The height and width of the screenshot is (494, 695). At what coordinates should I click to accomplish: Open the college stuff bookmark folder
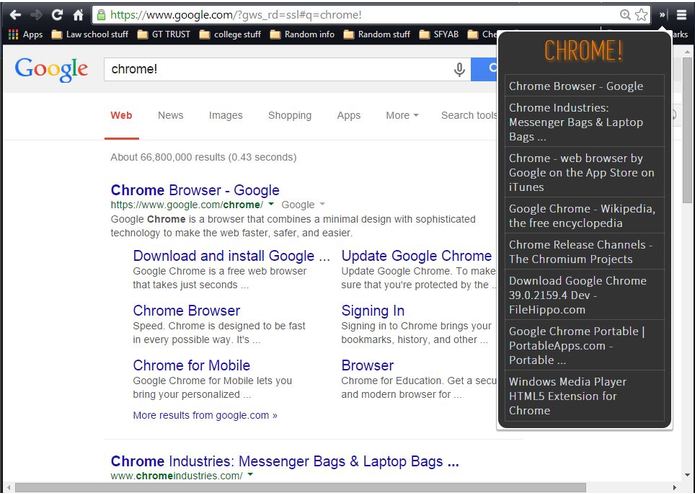coord(230,34)
